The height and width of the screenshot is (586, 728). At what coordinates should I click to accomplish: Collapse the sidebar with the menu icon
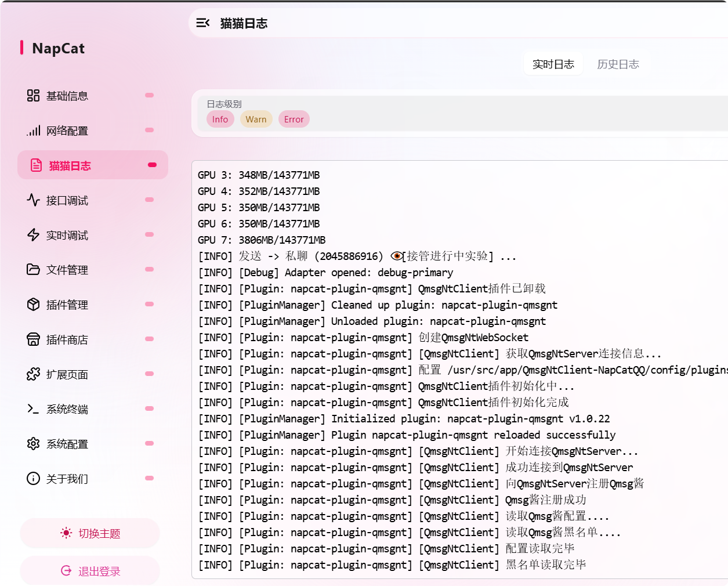click(x=203, y=23)
